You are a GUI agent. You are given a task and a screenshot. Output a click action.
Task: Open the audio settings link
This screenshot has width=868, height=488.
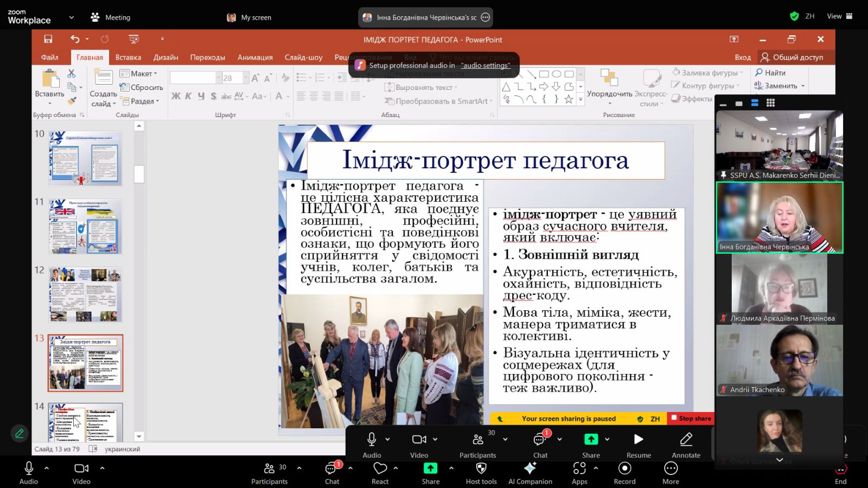point(486,65)
